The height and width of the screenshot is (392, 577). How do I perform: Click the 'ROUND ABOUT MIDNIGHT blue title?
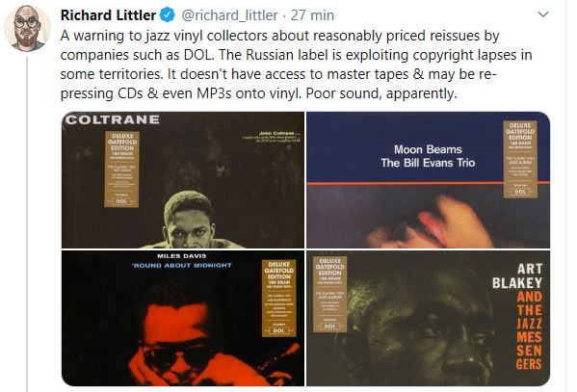[x=182, y=265]
